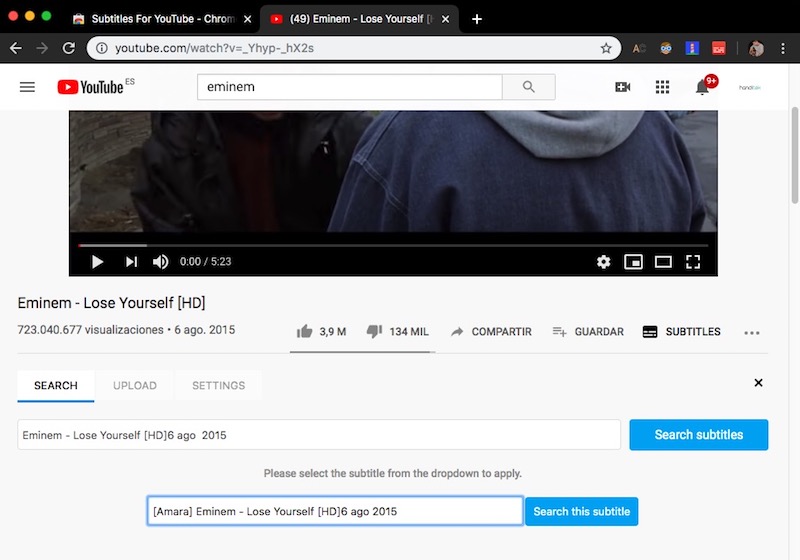
Task: Click the video progress bar
Action: (x=392, y=244)
